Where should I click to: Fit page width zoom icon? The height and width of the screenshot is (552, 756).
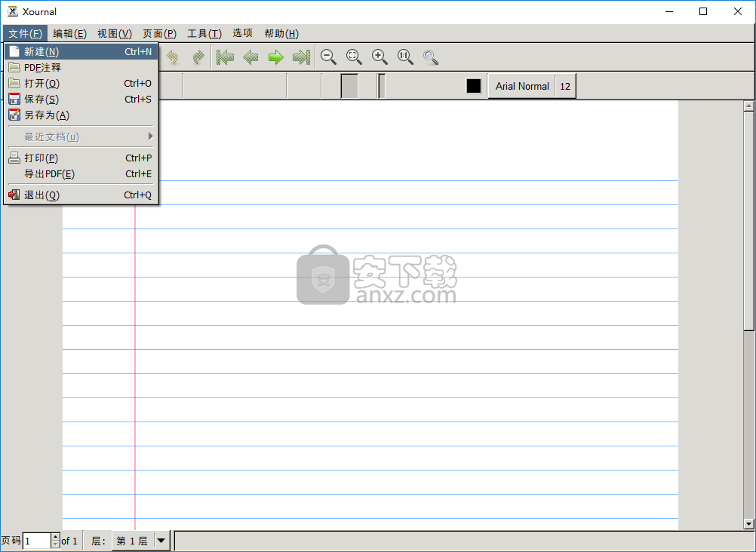click(x=354, y=57)
